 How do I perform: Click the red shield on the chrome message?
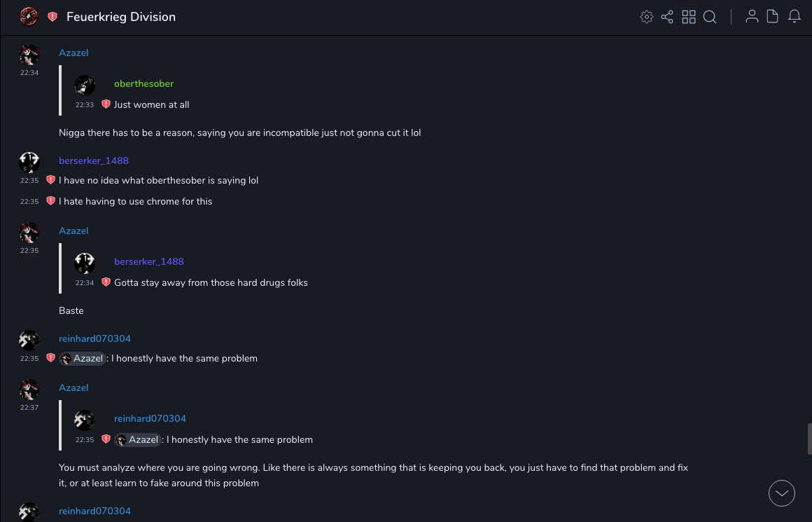tap(50, 201)
